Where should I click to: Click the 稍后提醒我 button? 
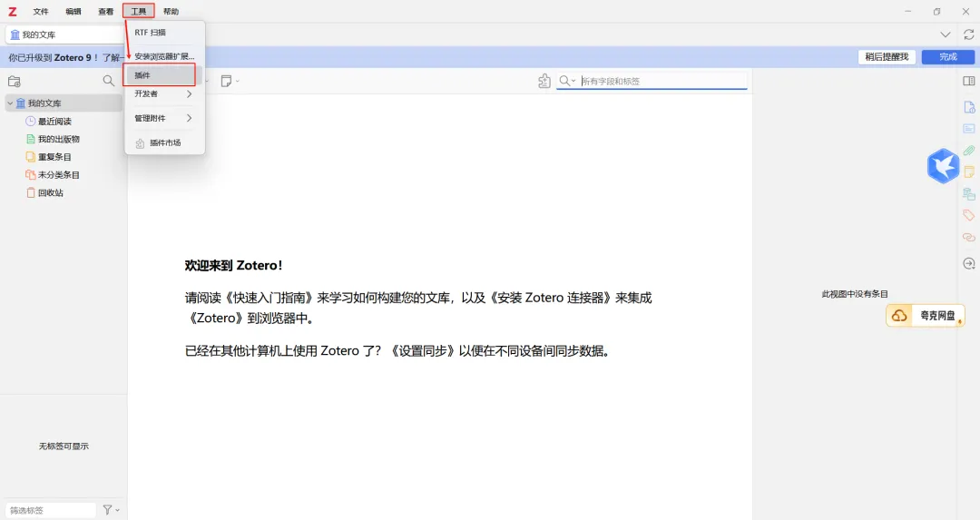887,57
